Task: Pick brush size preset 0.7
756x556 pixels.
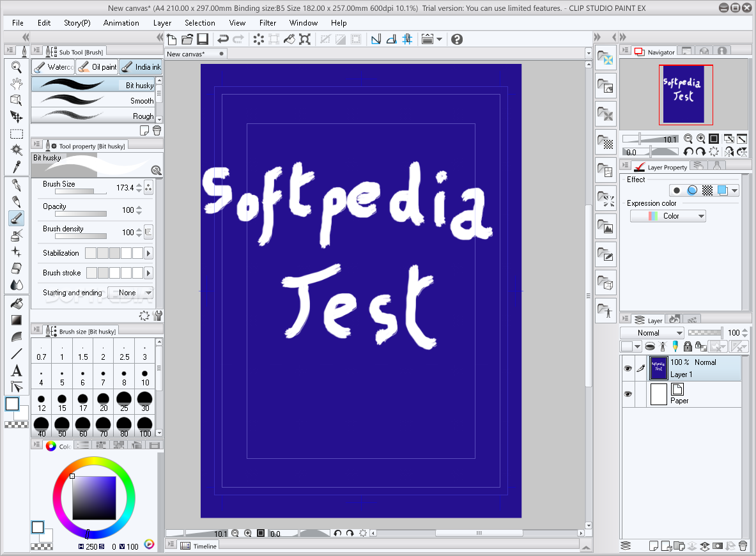Action: click(x=42, y=350)
